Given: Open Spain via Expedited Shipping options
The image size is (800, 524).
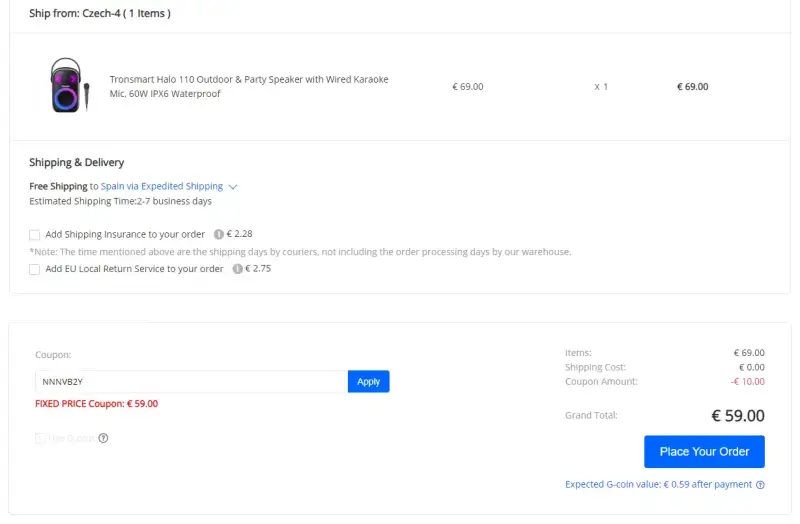Looking at the screenshot, I should 162,186.
